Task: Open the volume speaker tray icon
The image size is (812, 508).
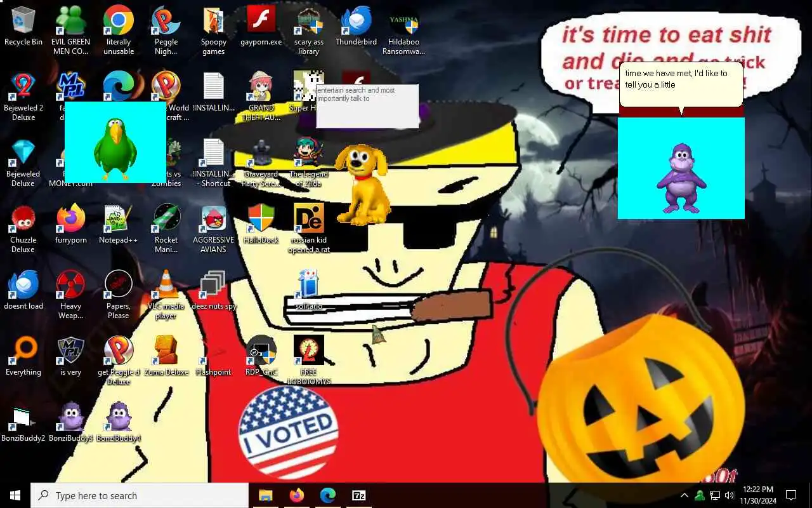Action: [x=730, y=495]
